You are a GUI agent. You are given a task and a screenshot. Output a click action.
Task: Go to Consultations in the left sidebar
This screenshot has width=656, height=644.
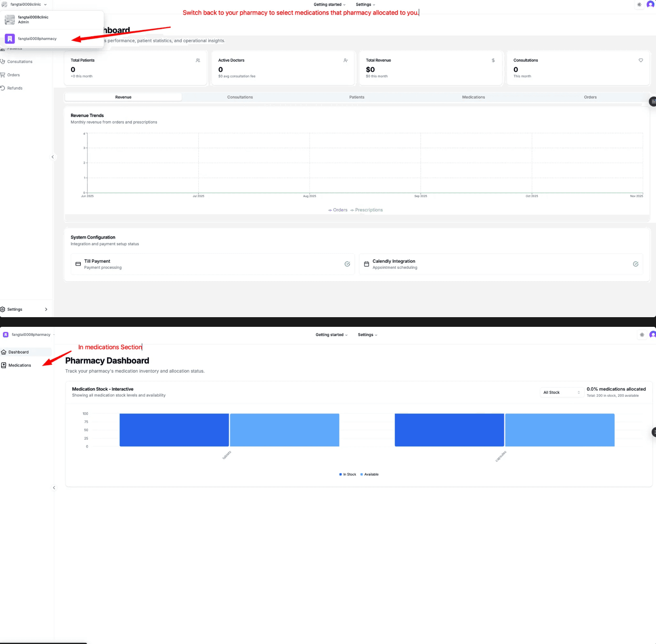coord(19,62)
